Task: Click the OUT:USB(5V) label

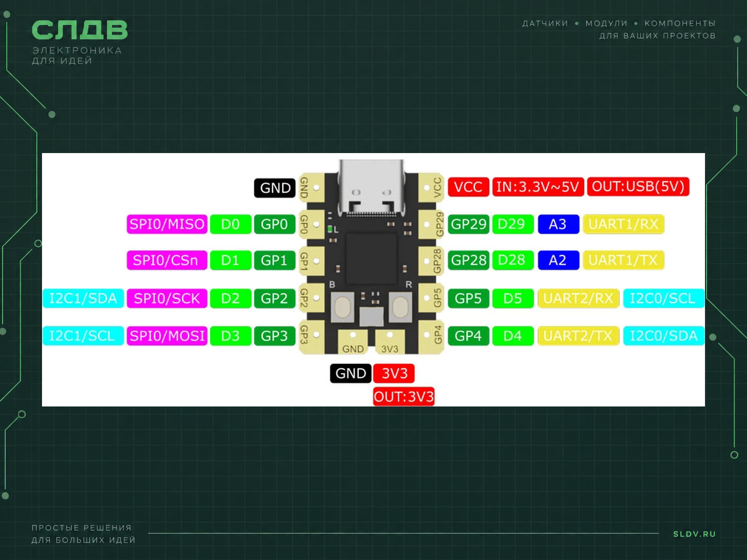Action: [x=638, y=186]
